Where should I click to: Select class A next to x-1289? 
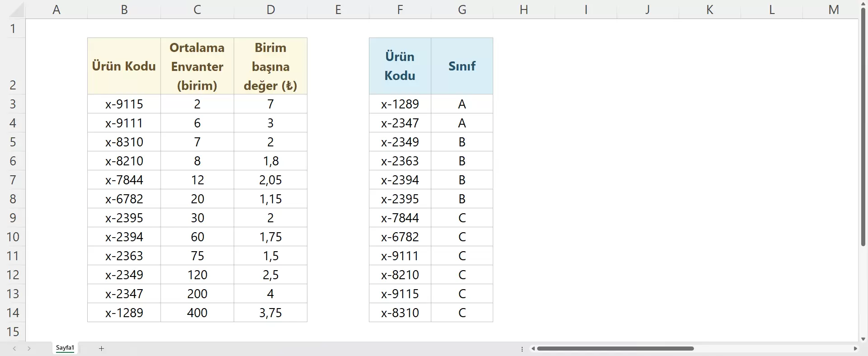tap(462, 104)
